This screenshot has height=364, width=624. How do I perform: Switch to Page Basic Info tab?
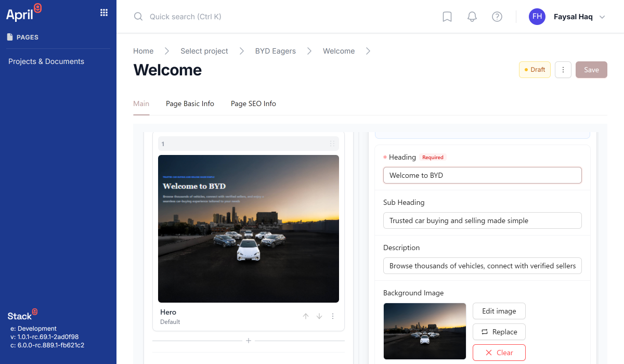click(x=190, y=103)
